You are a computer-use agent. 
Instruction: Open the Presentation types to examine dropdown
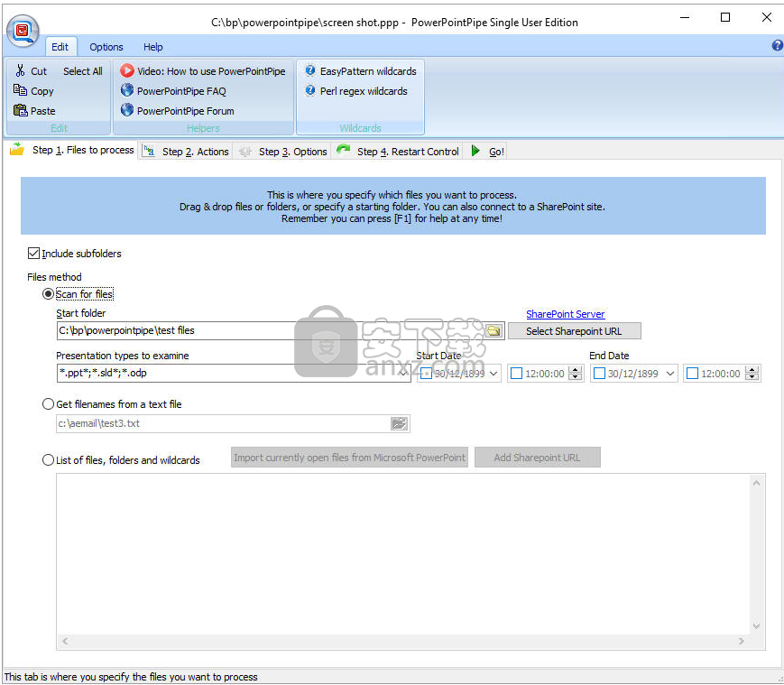[x=403, y=373]
